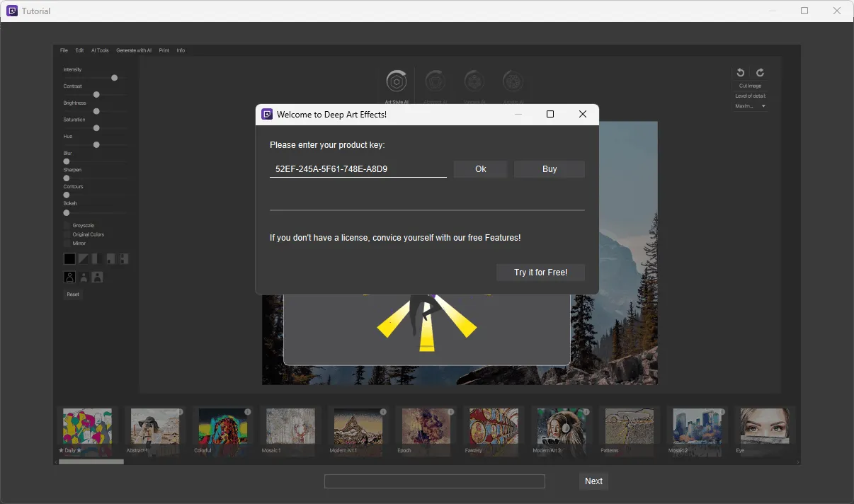Screen dimensions: 854x504
Task: Open the AI Tools menu
Action: (x=100, y=50)
